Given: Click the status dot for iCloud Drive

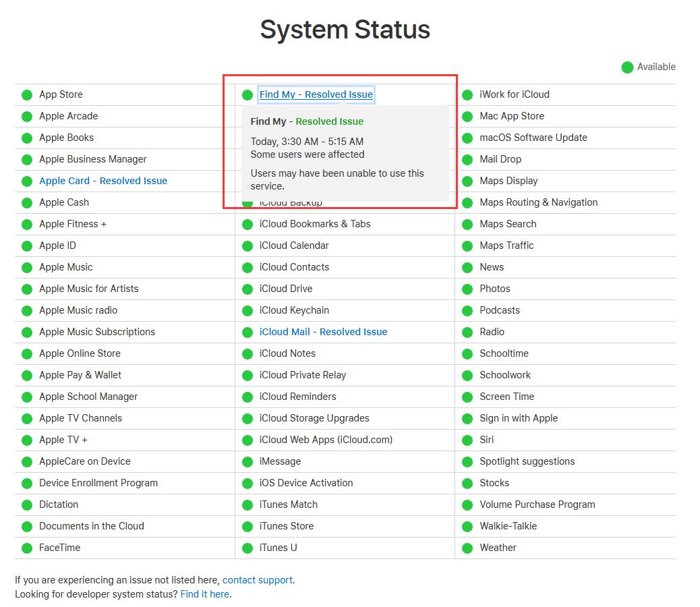Looking at the screenshot, I should (x=247, y=289).
